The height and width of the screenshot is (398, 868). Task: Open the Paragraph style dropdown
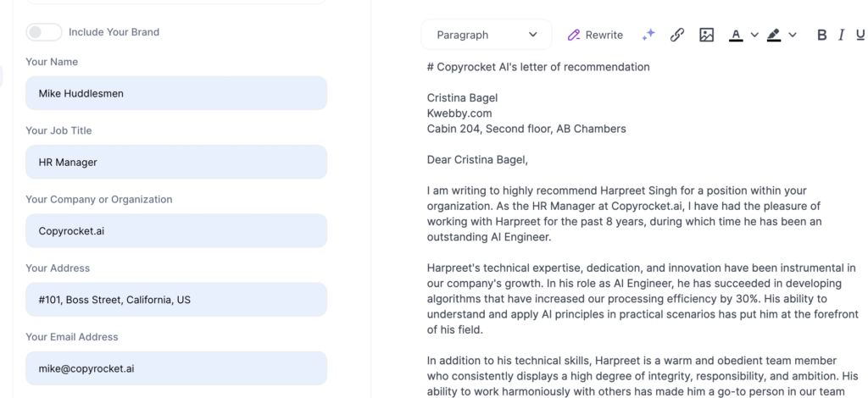point(487,35)
